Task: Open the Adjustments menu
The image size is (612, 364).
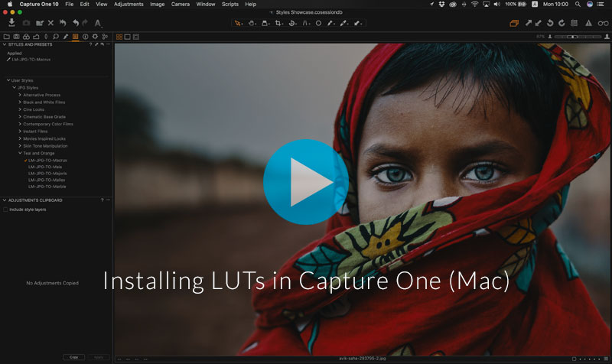Action: coord(128,5)
